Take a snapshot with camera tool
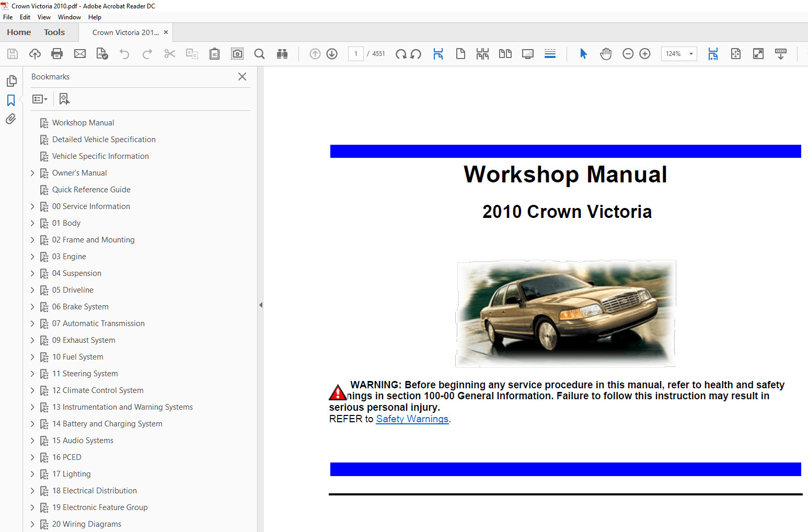Screen dimensions: 808x532 (237, 54)
